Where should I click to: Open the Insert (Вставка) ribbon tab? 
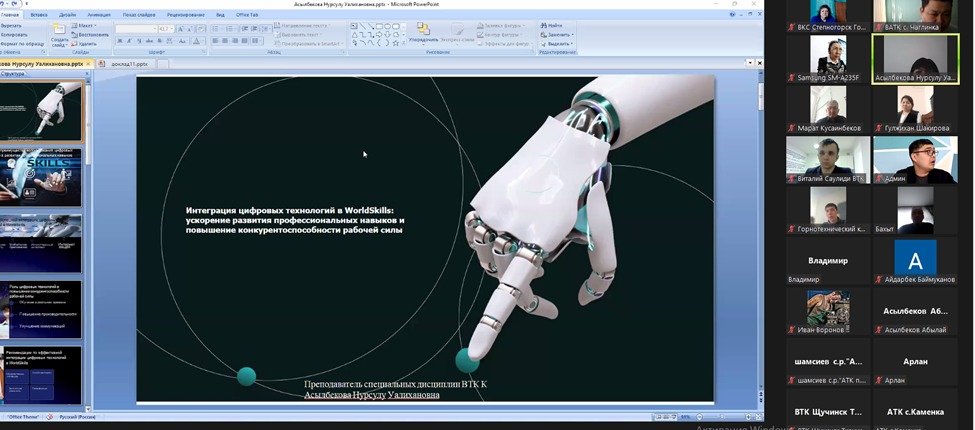[39, 16]
